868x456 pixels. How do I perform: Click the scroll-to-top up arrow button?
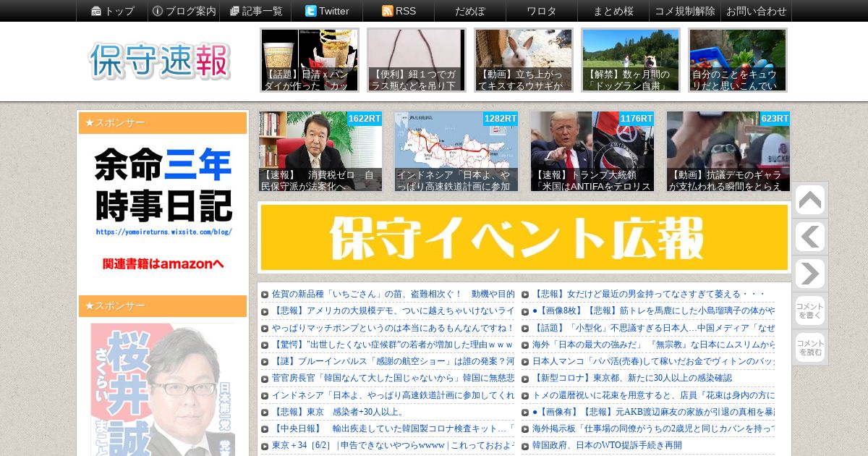tap(809, 200)
